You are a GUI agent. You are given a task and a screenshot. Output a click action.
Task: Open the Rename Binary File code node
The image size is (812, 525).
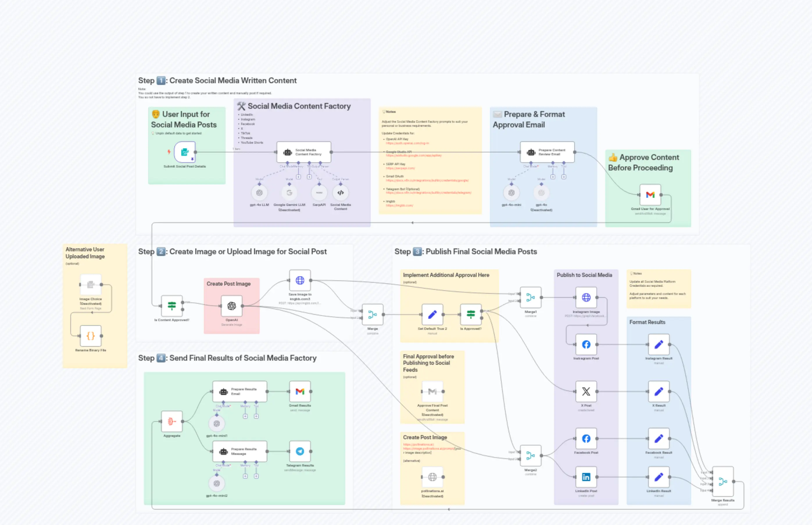(91, 336)
